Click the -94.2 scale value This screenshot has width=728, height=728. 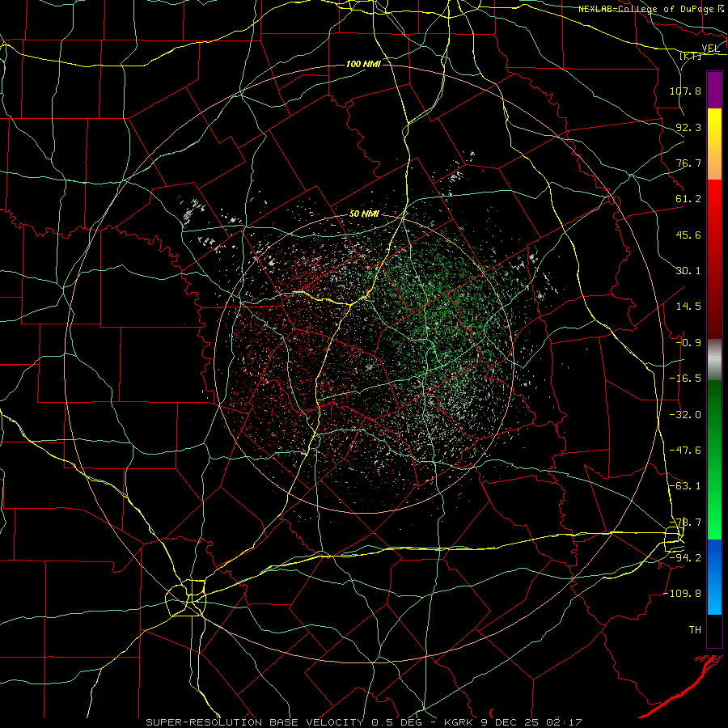click(x=685, y=557)
